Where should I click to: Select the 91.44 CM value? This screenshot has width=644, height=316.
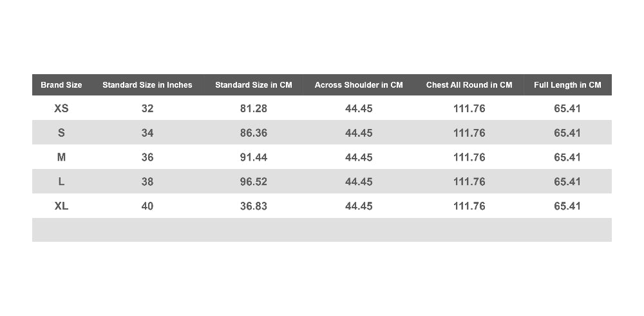(253, 157)
